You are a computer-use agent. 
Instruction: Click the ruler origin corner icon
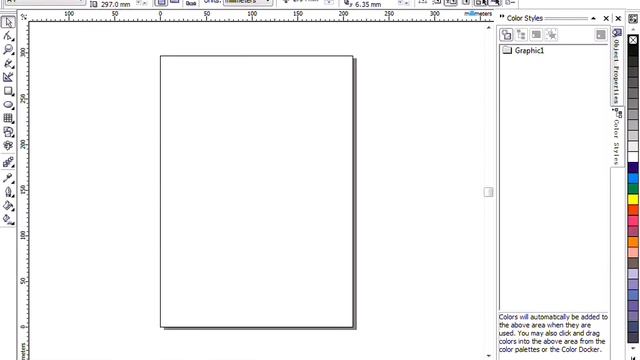pos(24,17)
